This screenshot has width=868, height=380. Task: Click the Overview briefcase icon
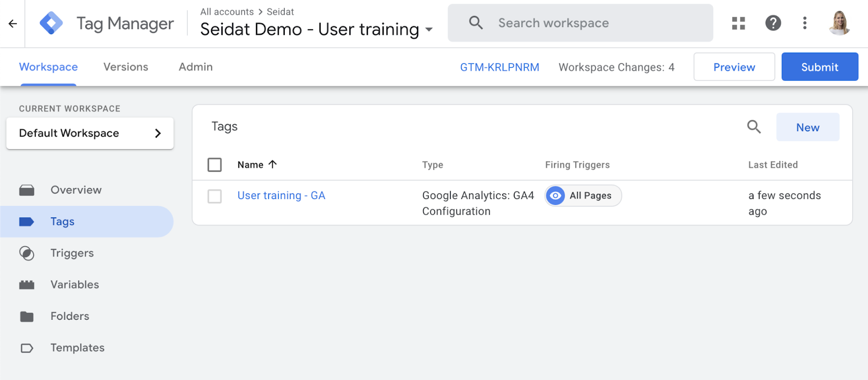click(27, 190)
